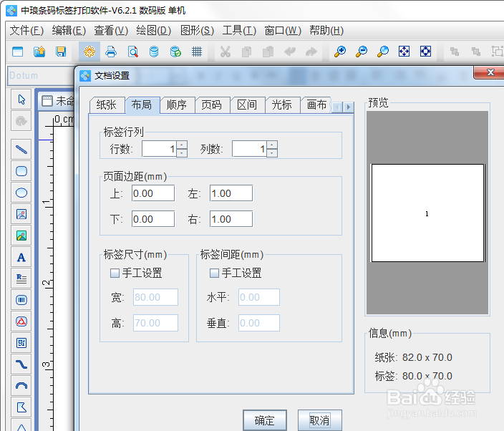Select the line drawing tool
Image resolution: width=504 pixels, height=431 pixels.
coord(21,150)
